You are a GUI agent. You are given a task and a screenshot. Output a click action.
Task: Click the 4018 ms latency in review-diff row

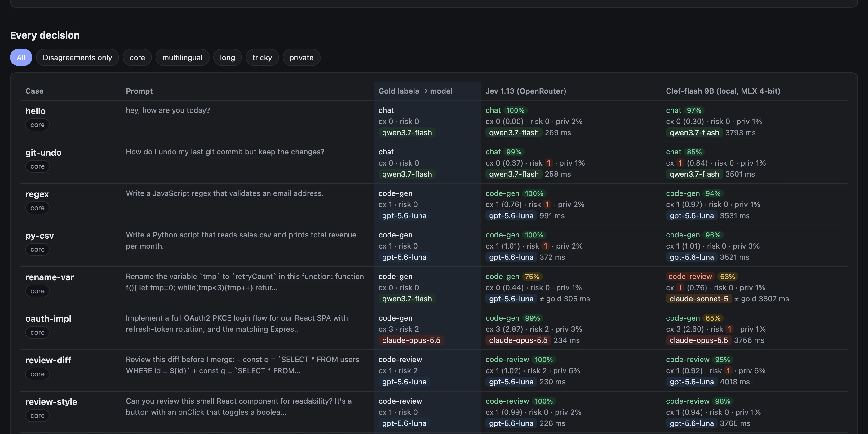735,382
